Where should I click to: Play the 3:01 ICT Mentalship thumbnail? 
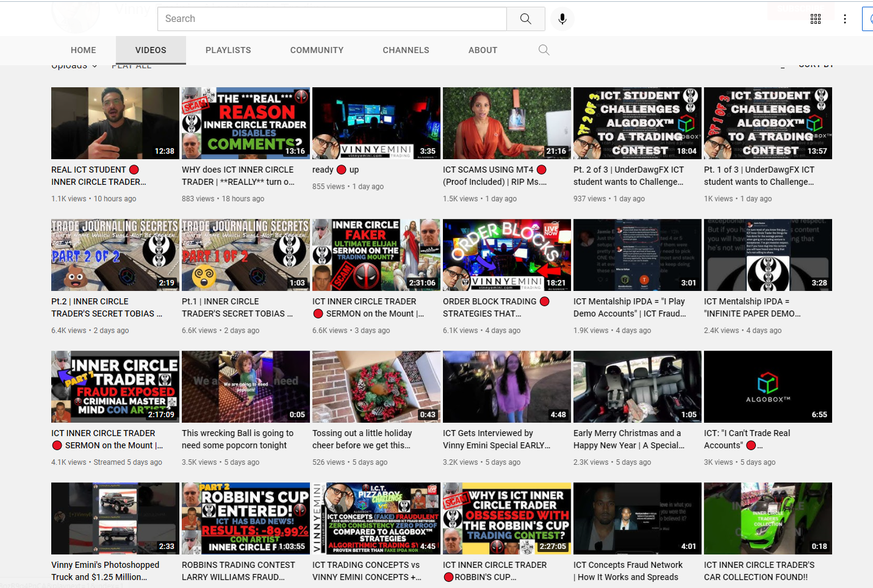point(638,255)
